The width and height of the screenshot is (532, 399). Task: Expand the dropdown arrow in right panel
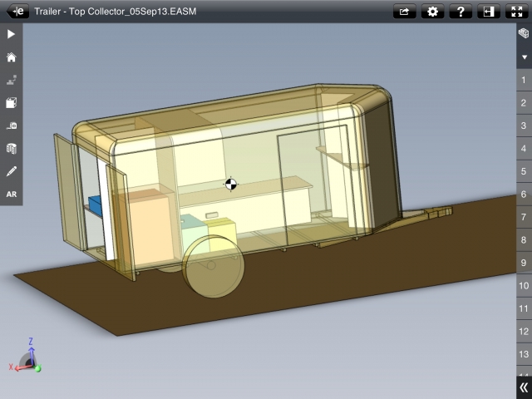coord(525,57)
